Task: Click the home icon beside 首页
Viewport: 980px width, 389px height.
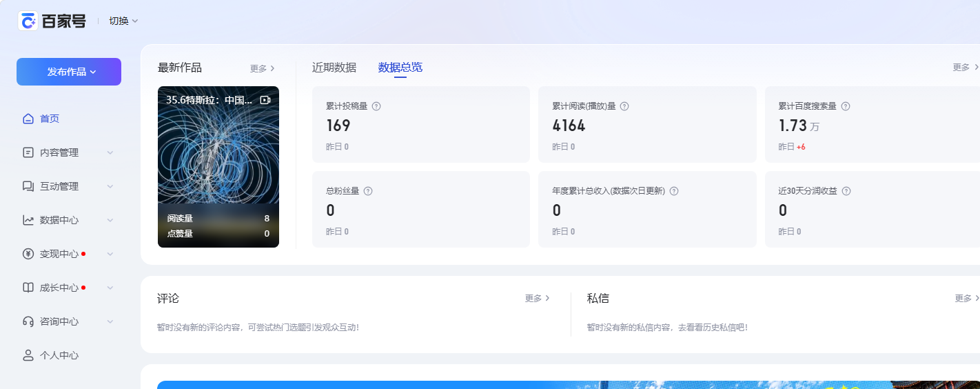Action: [x=28, y=119]
